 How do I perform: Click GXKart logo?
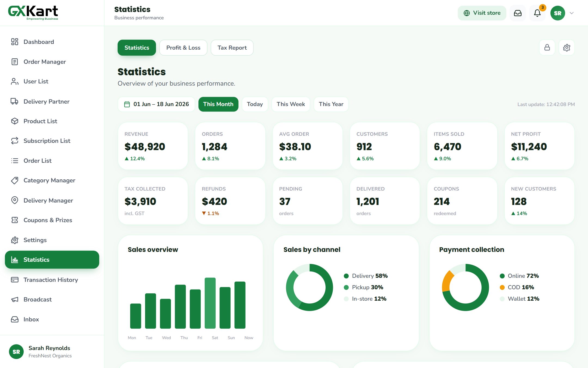point(33,13)
